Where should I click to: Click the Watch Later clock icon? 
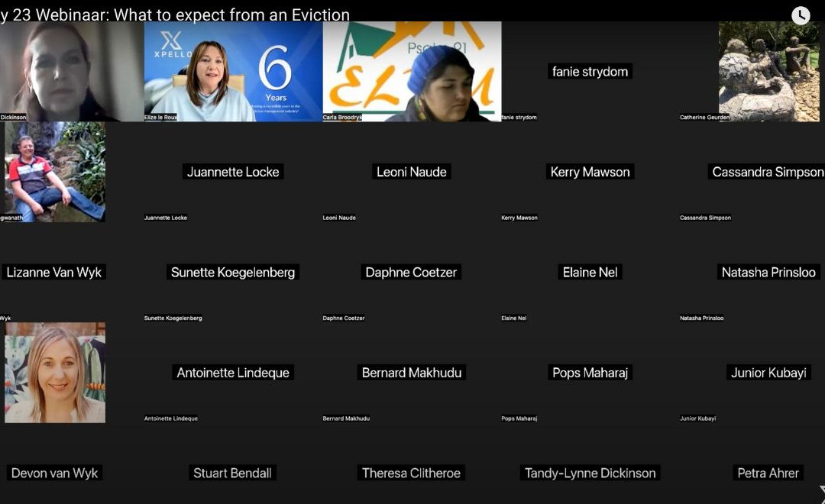point(801,15)
